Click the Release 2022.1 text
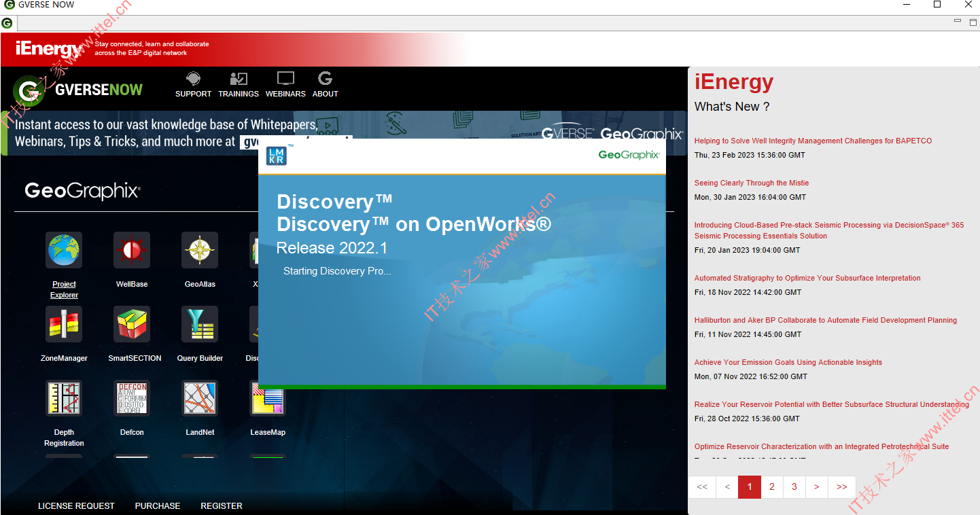The image size is (980, 515). (x=332, y=248)
